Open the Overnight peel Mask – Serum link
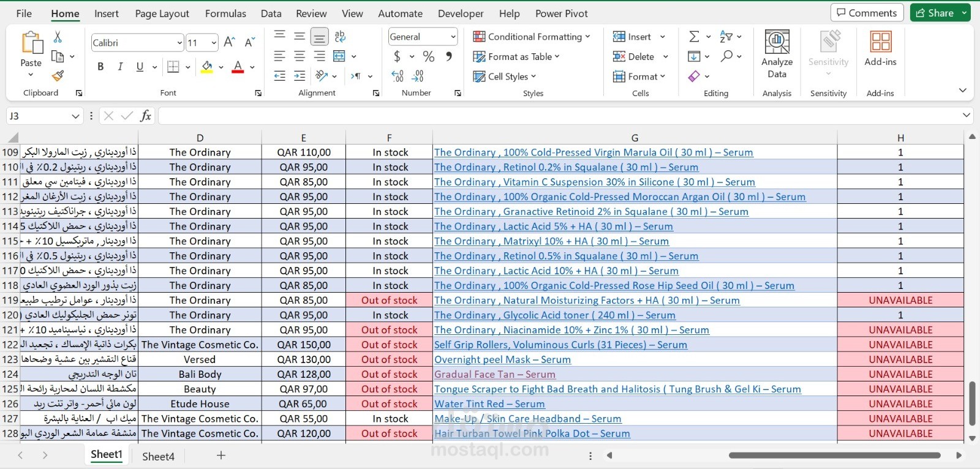This screenshot has height=469, width=980. pos(502,360)
